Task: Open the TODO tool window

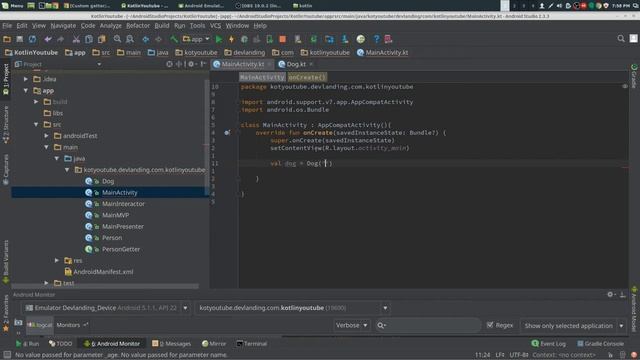Action: (x=60, y=344)
